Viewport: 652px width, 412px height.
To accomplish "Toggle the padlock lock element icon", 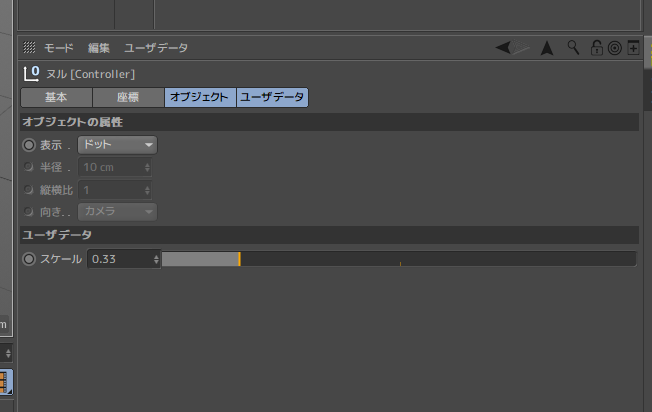I will pyautogui.click(x=597, y=48).
